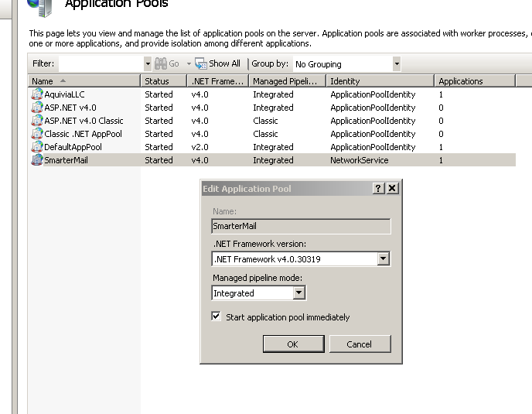The height and width of the screenshot is (414, 532).
Task: Sort list by Status column header
Action: 163,81
